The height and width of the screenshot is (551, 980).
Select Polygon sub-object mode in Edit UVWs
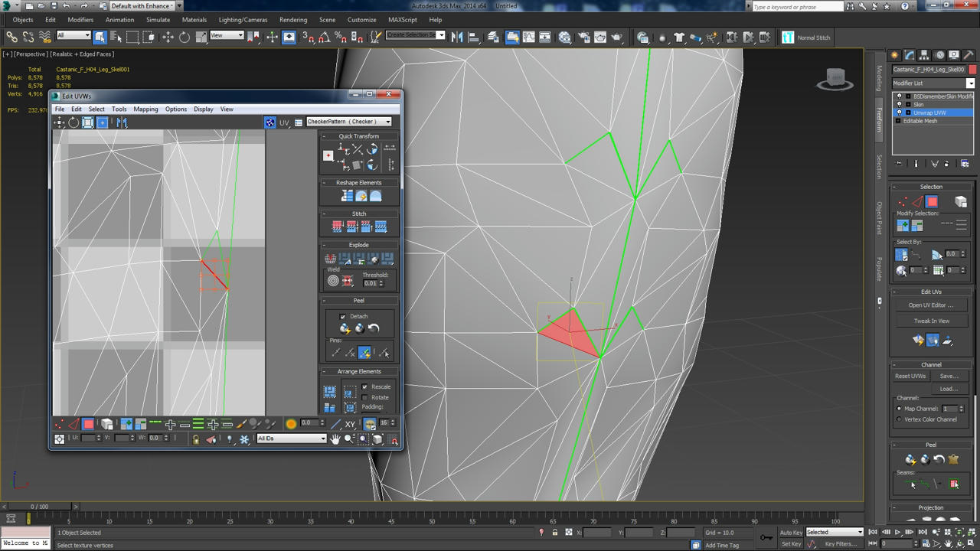click(x=88, y=424)
